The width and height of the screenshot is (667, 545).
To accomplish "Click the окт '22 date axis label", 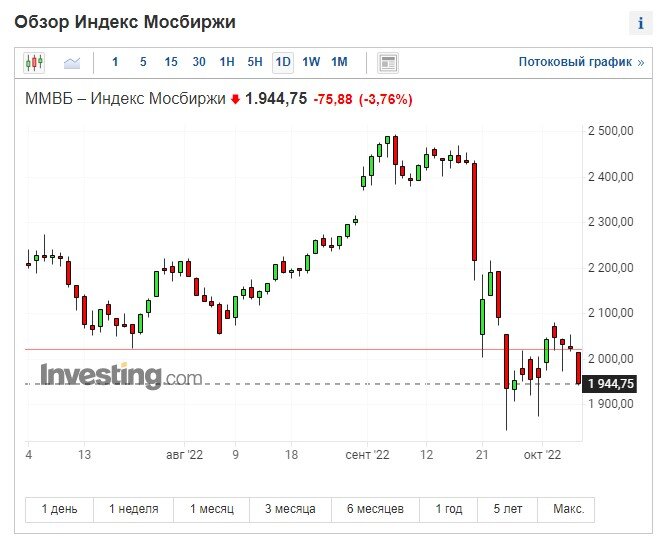I will point(542,455).
